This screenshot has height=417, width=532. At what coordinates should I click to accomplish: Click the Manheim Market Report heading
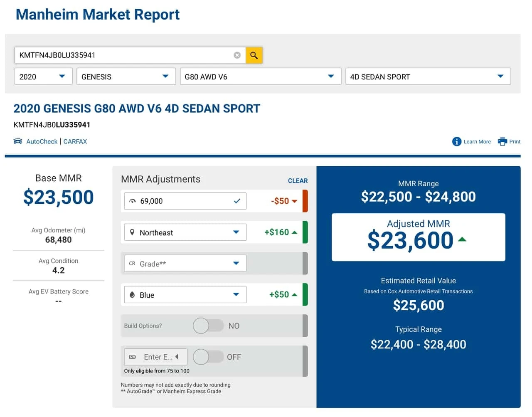tap(98, 15)
